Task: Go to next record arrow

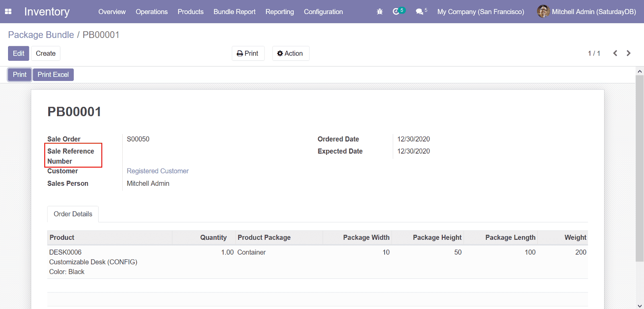Action: 628,53
